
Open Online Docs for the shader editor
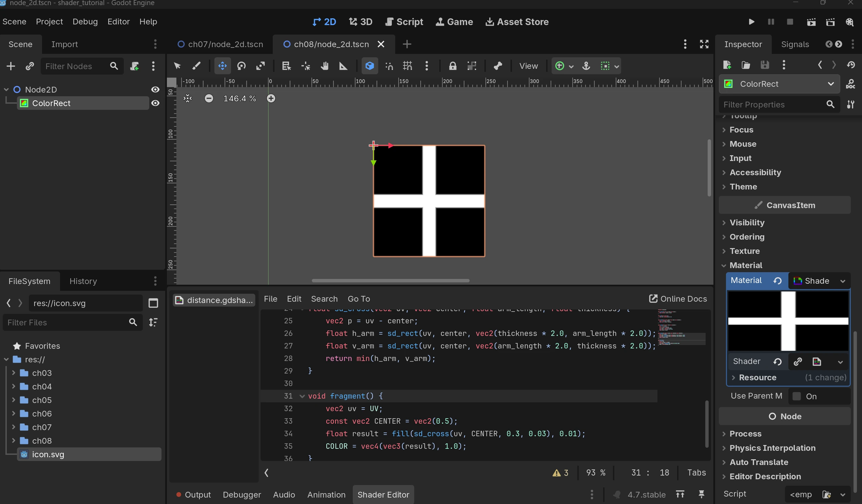click(678, 299)
